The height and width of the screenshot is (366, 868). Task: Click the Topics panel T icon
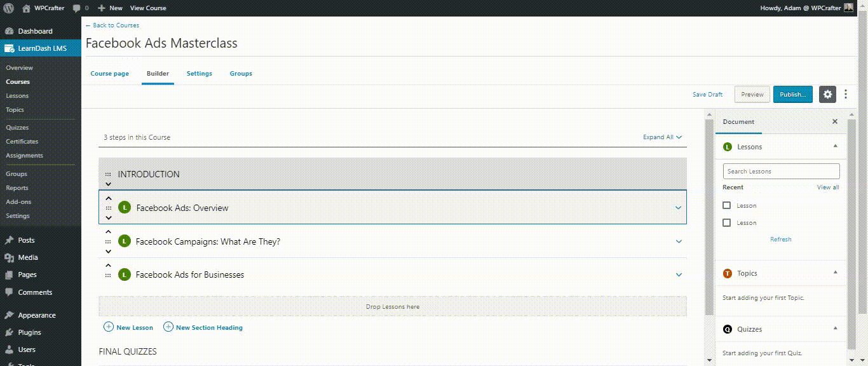[728, 273]
